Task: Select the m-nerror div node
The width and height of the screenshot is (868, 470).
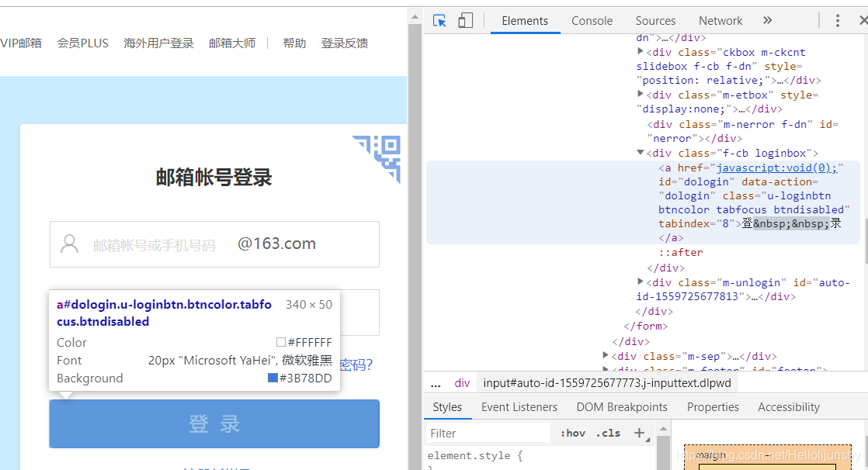Action: [742, 132]
